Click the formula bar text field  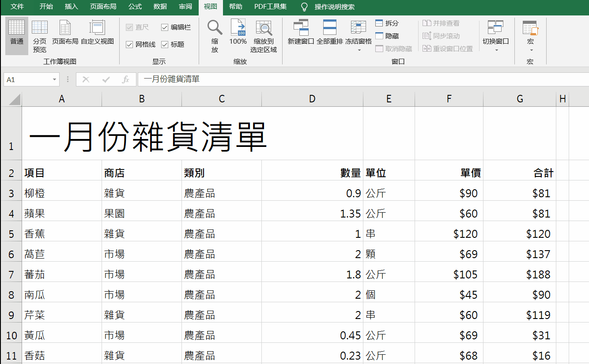(363, 79)
